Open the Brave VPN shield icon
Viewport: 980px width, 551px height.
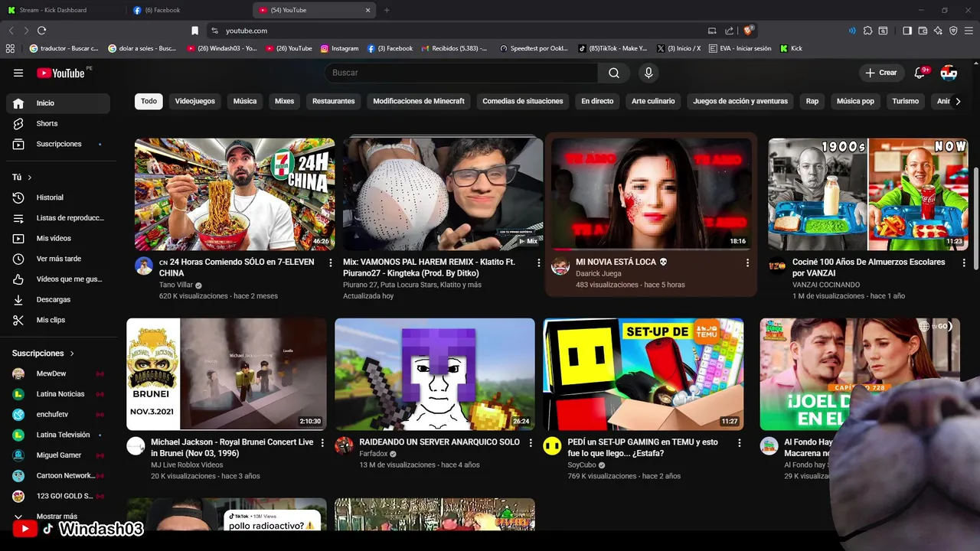click(953, 31)
